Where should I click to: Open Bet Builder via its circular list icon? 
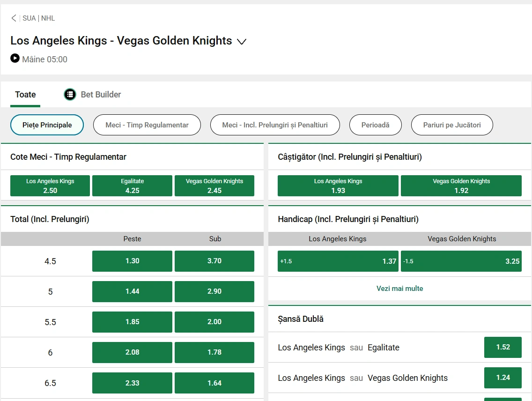coord(70,94)
